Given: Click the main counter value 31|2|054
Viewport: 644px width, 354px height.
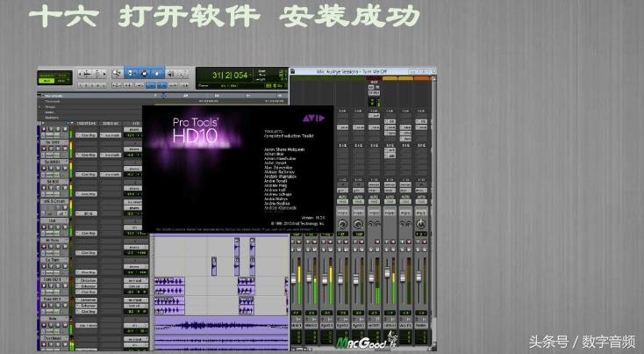Looking at the screenshot, I should coord(230,76).
